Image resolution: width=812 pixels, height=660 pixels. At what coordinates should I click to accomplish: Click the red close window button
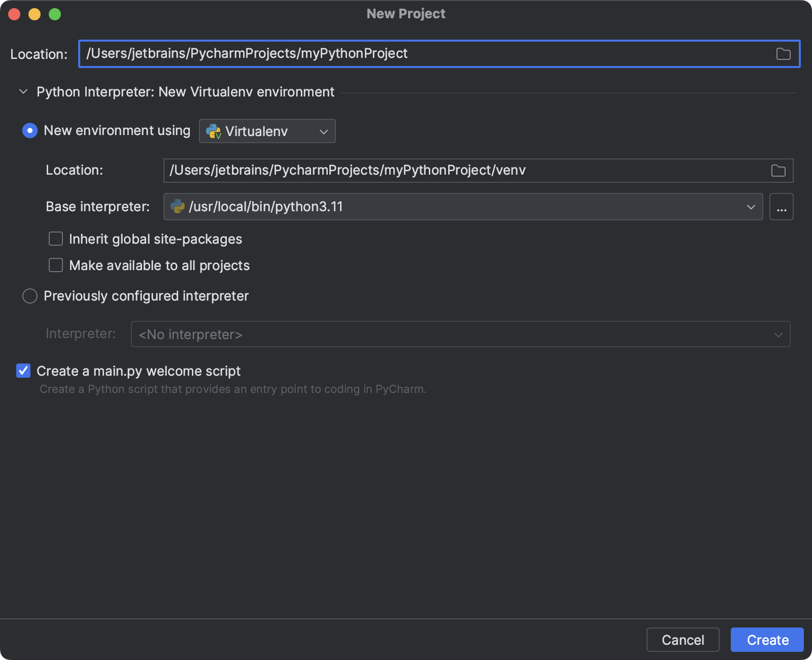[14, 14]
